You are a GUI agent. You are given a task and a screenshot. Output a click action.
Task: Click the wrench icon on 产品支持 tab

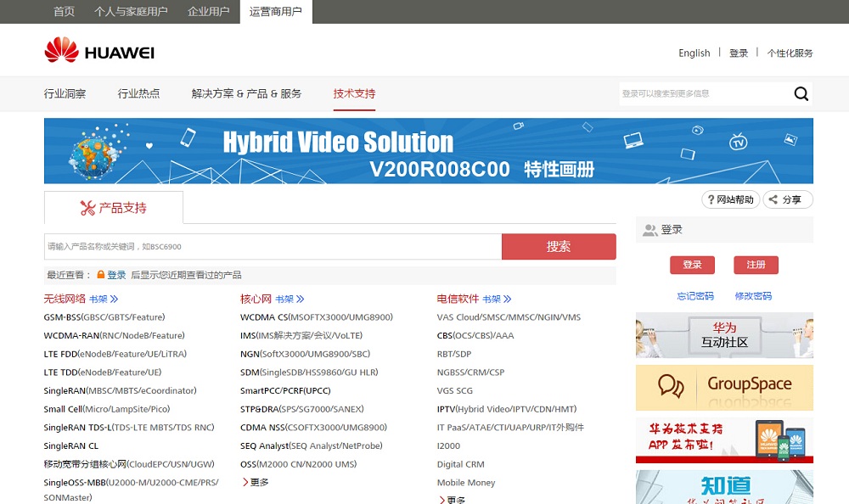(87, 208)
